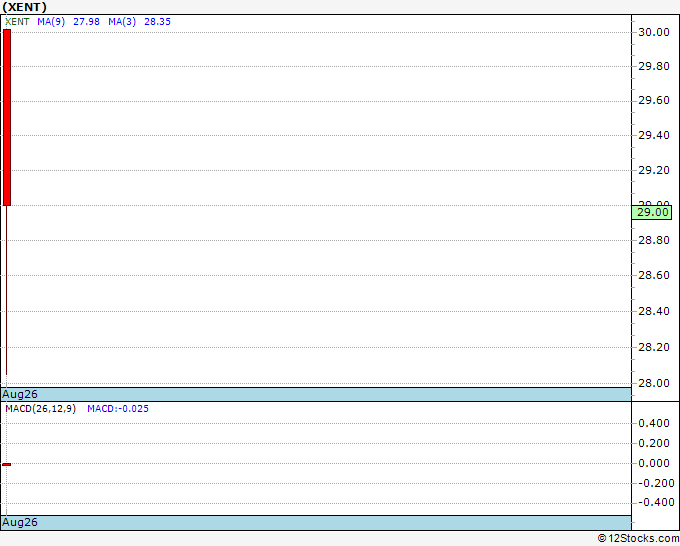Click the Aug26 date under MACD panel
This screenshot has height=546, width=680.
(x=20, y=522)
